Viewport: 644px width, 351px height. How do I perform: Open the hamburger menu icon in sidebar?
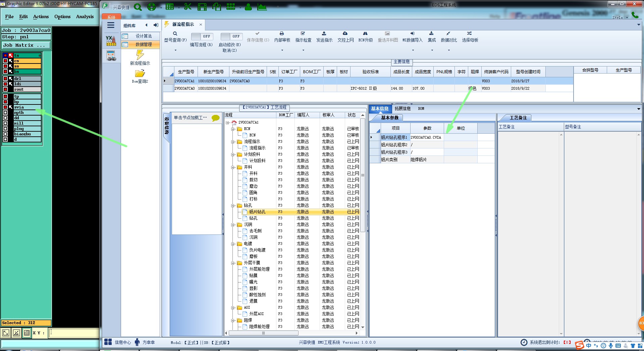[x=111, y=25]
